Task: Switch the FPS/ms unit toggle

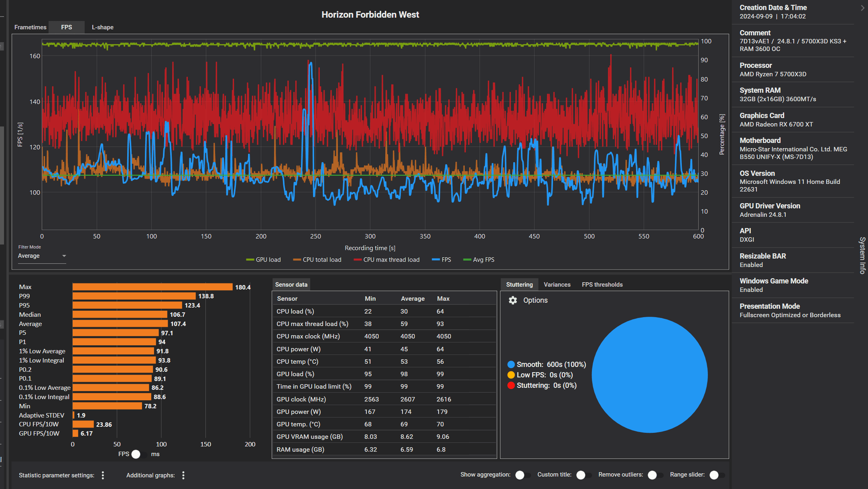Action: click(x=139, y=454)
